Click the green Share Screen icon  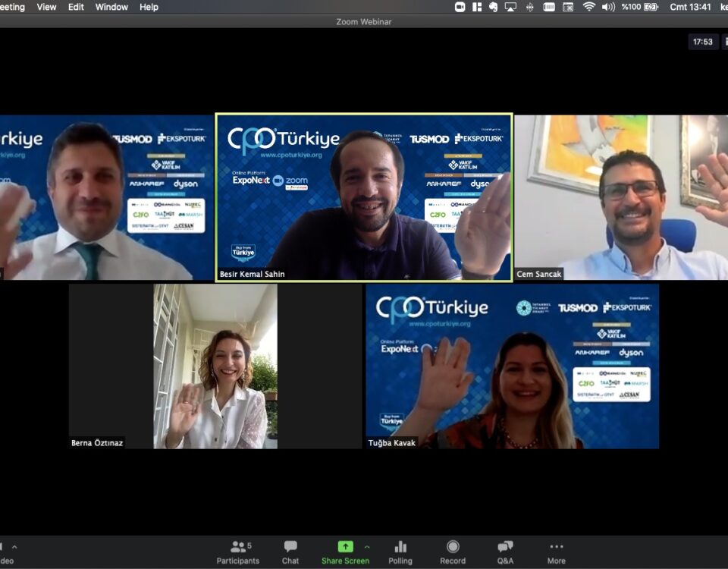[345, 547]
